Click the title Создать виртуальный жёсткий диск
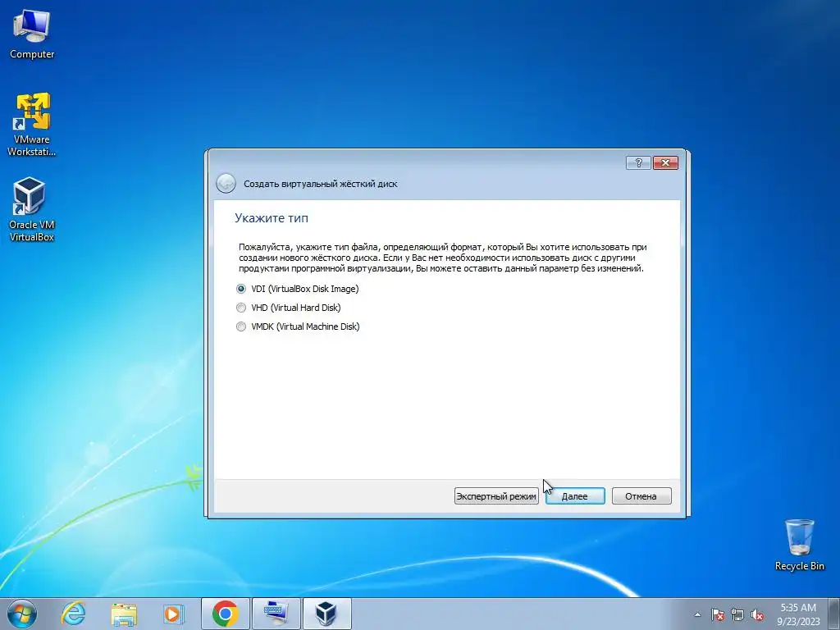This screenshot has width=840, height=630. pyautogui.click(x=321, y=184)
